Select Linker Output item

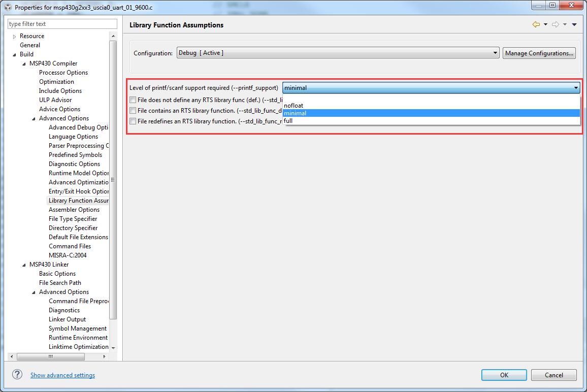click(x=68, y=319)
